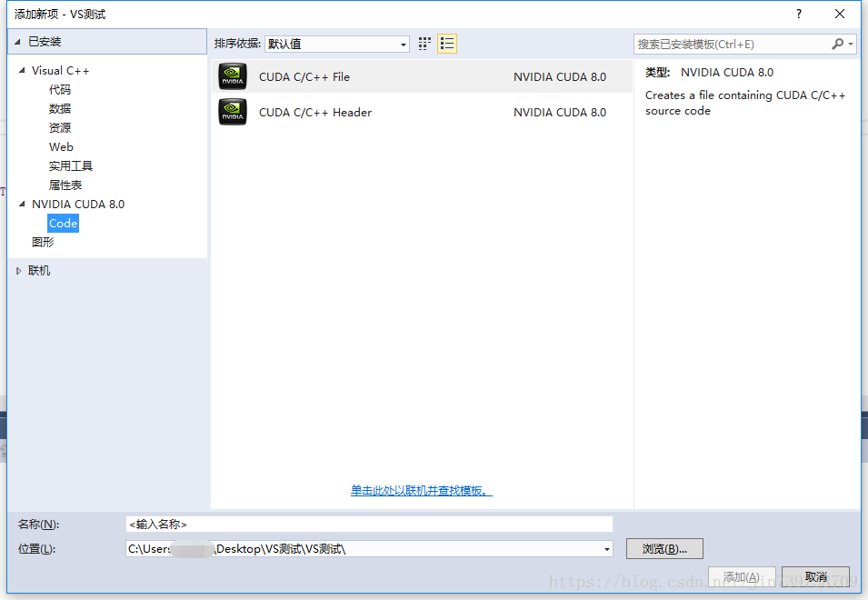This screenshot has height=600, width=868.
Task: Click the 联机 label
Action: tap(39, 271)
